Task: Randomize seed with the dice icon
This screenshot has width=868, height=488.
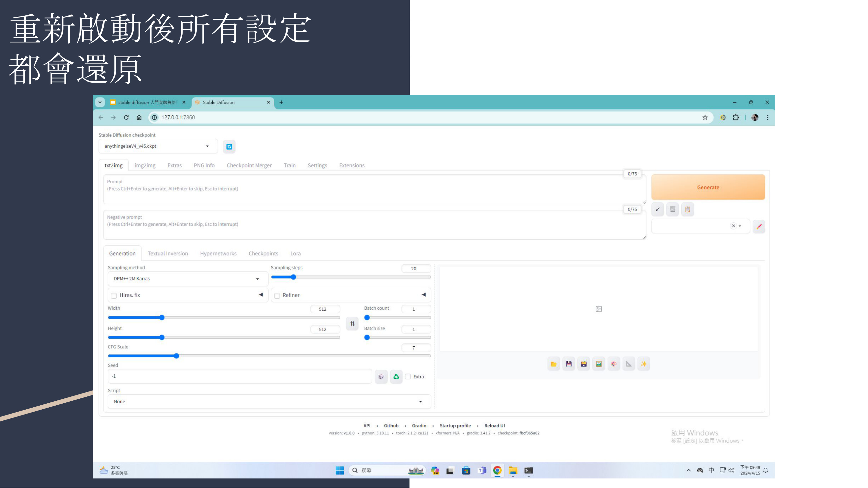Action: point(381,376)
